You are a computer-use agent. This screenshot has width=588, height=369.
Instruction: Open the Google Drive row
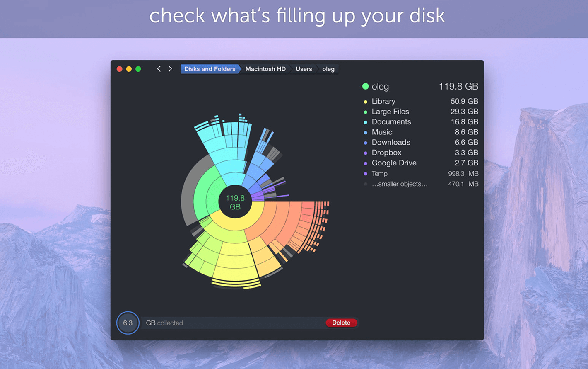pyautogui.click(x=421, y=163)
